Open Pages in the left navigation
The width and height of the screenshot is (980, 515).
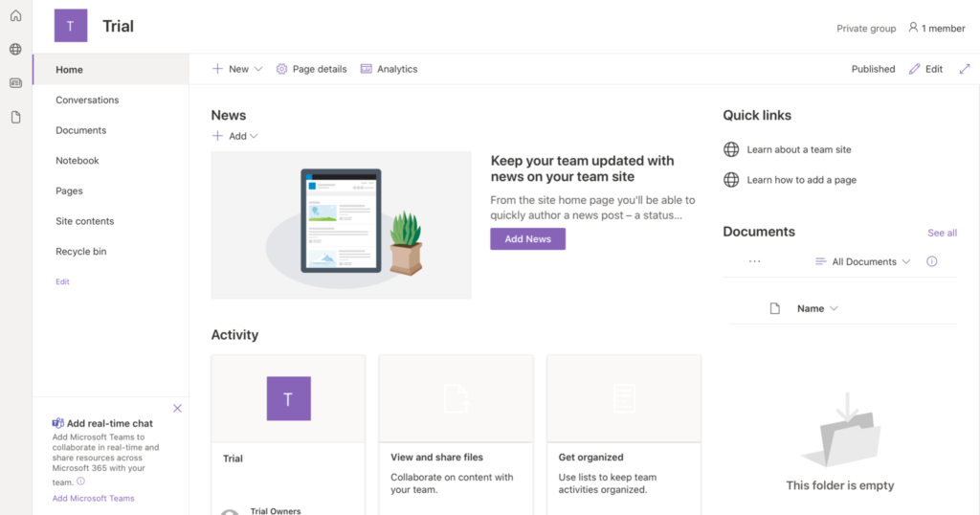coord(69,190)
